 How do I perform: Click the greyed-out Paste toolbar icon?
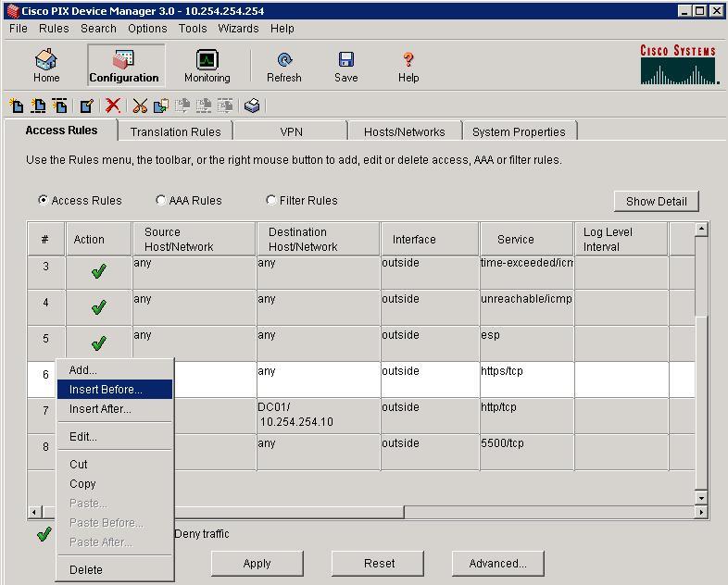pos(182,106)
